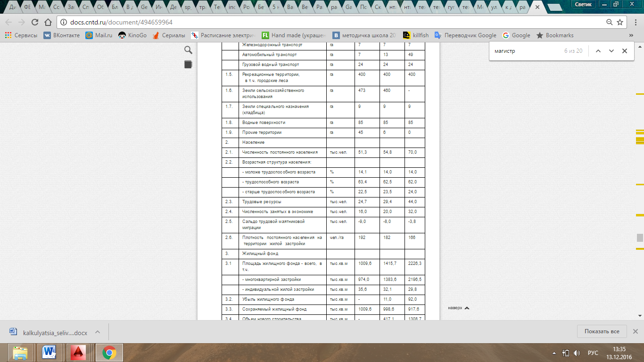This screenshot has height=362, width=644.
Task: Open the ВКонтакте bookmark
Action: click(x=62, y=35)
